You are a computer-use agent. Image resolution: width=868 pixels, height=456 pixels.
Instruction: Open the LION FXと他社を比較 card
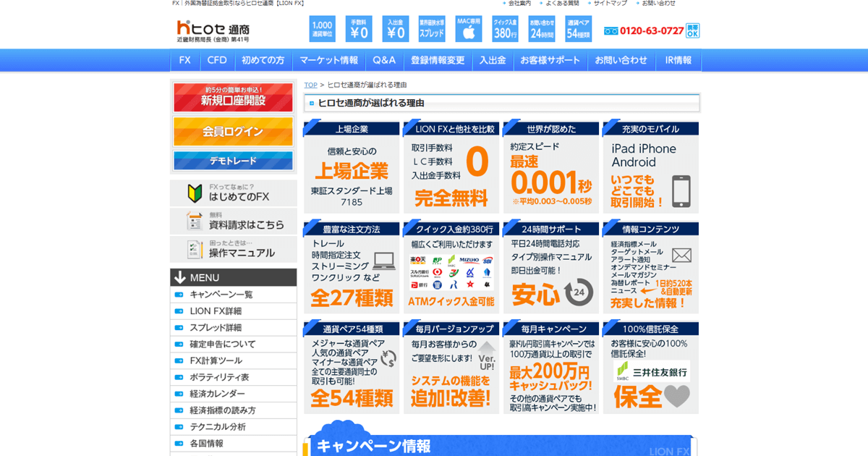pyautogui.click(x=451, y=166)
